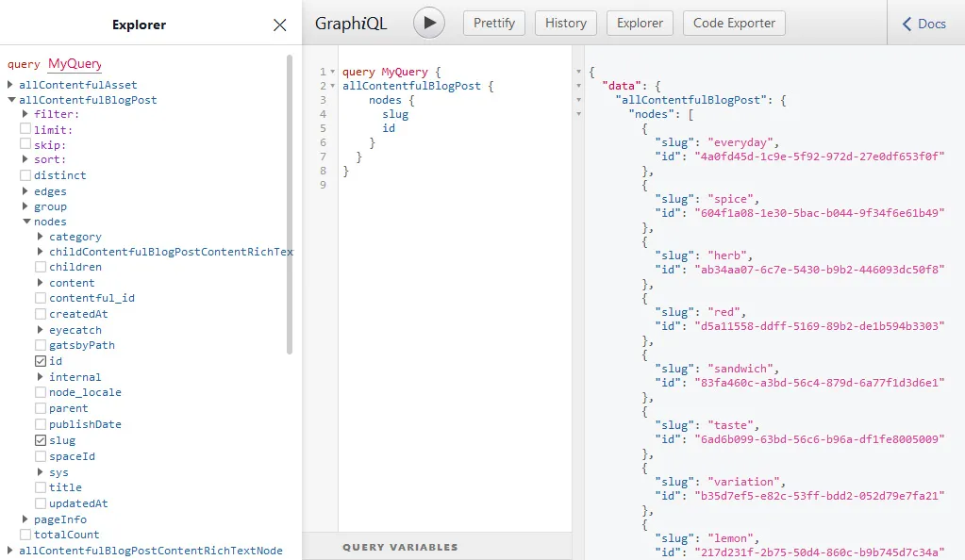Close the Explorer panel
Image resolution: width=965 pixels, height=560 pixels.
coord(279,25)
